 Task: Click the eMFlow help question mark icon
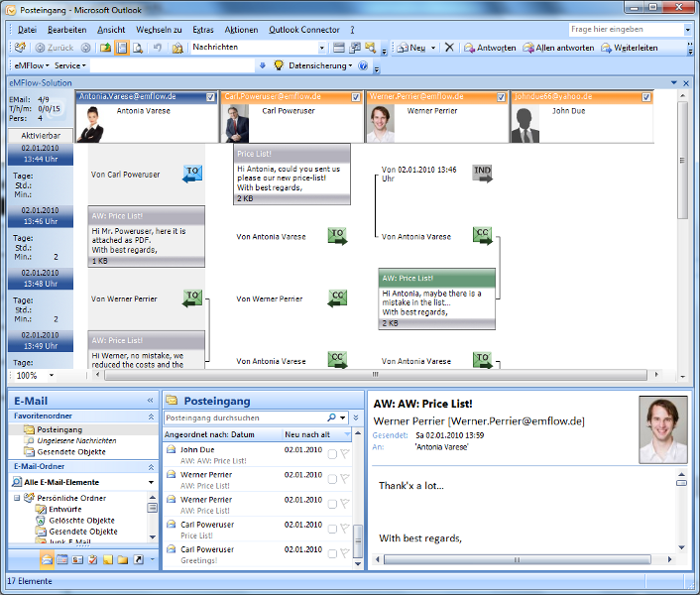point(364,65)
